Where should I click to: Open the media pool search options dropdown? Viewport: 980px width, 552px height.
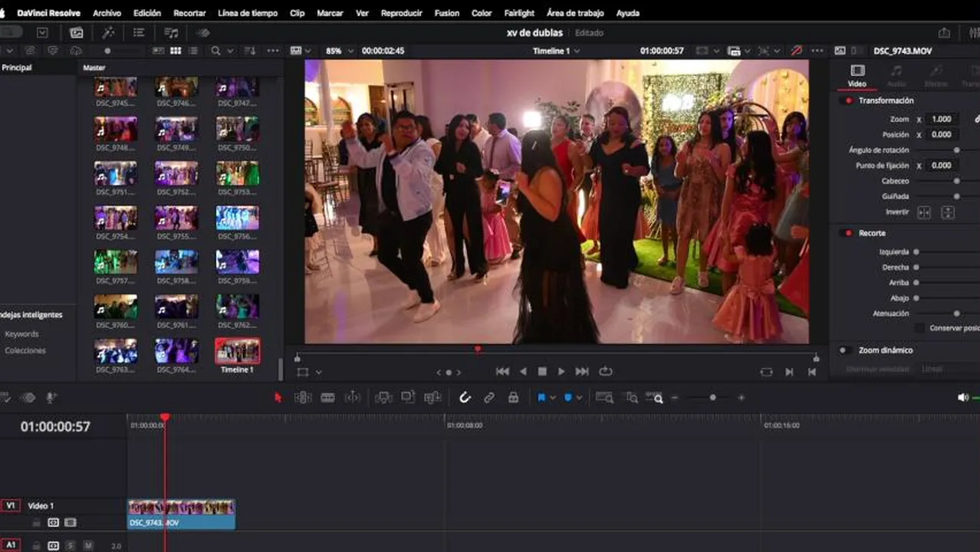(231, 51)
